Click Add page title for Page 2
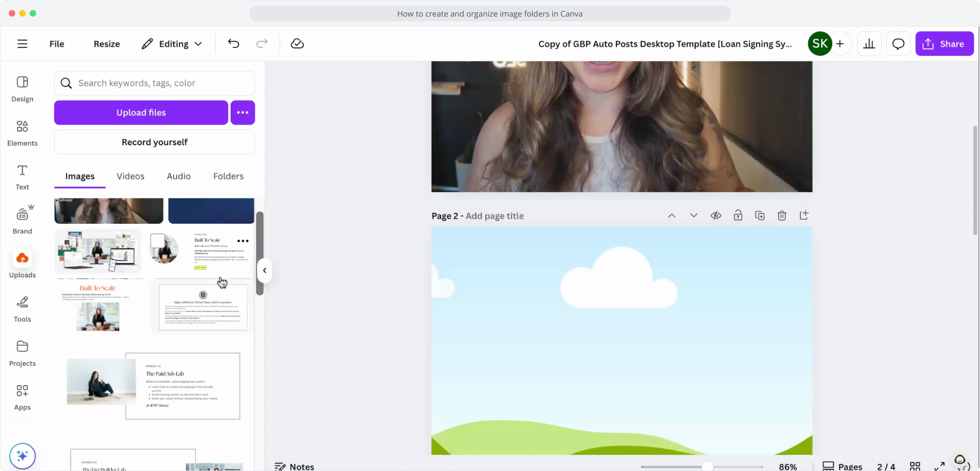The image size is (980, 471). coord(494,216)
